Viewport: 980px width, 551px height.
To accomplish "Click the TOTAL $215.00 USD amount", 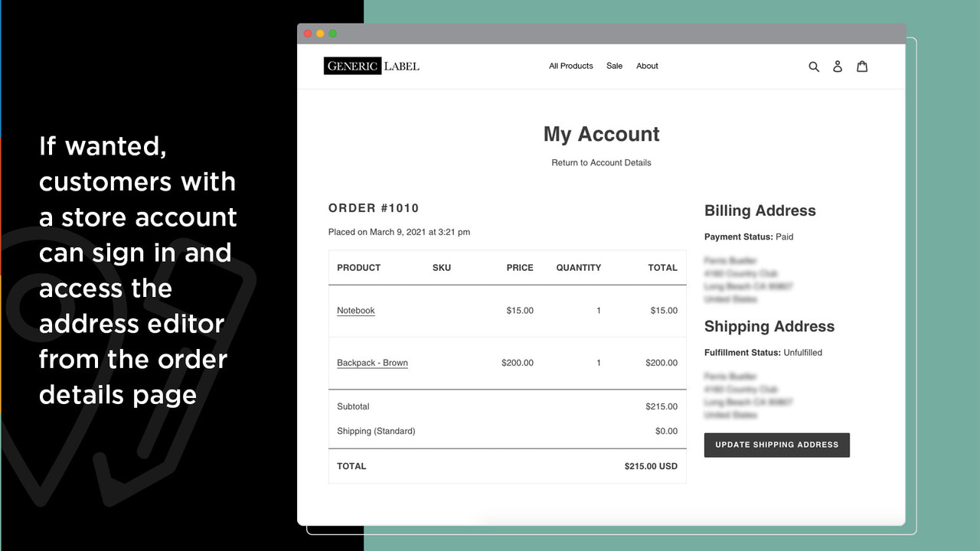I will [x=651, y=466].
